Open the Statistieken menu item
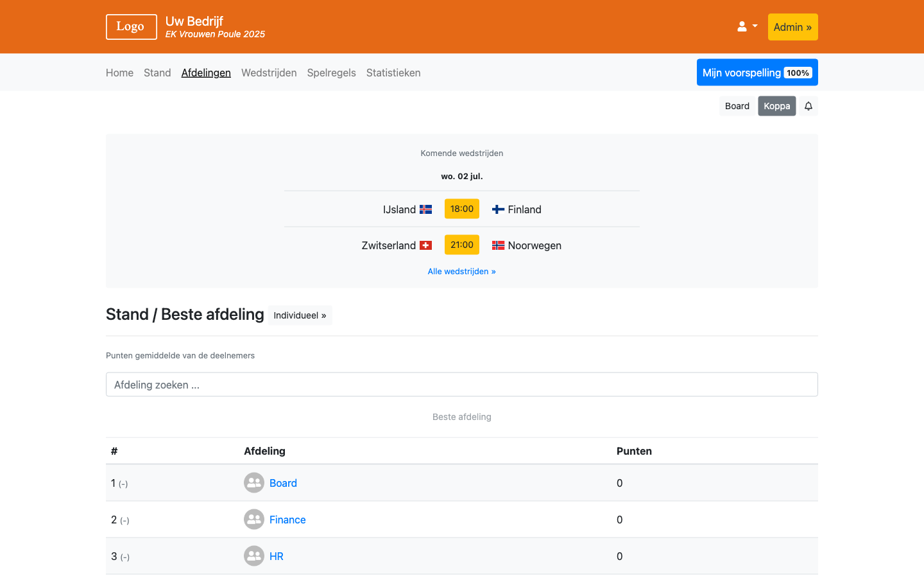924x578 pixels. 393,73
